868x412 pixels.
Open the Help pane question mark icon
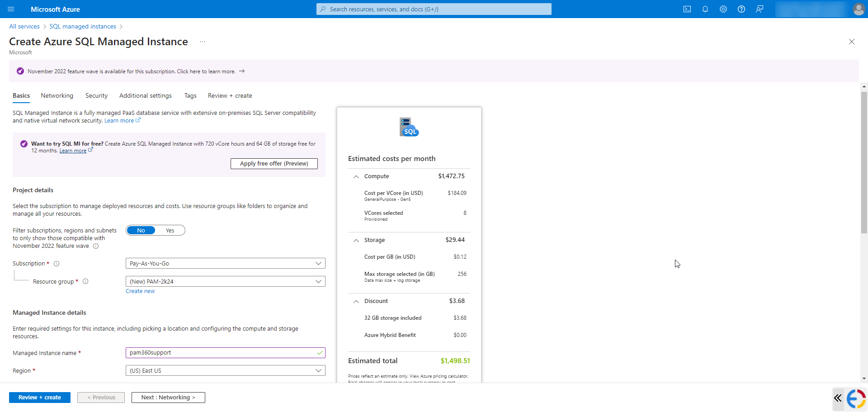coord(741,9)
